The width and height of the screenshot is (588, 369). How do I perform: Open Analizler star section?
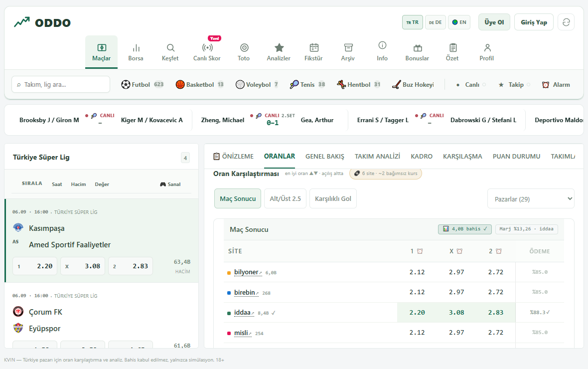point(279,52)
